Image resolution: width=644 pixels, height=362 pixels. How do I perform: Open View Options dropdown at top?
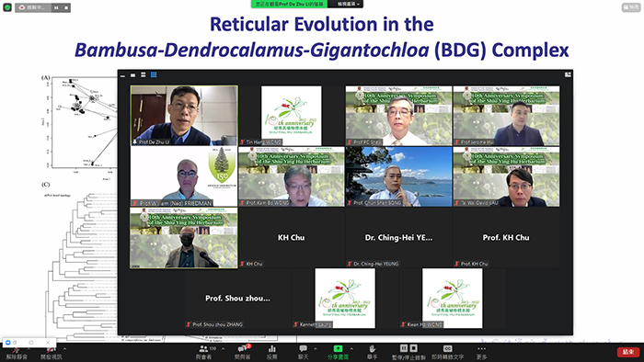click(349, 4)
